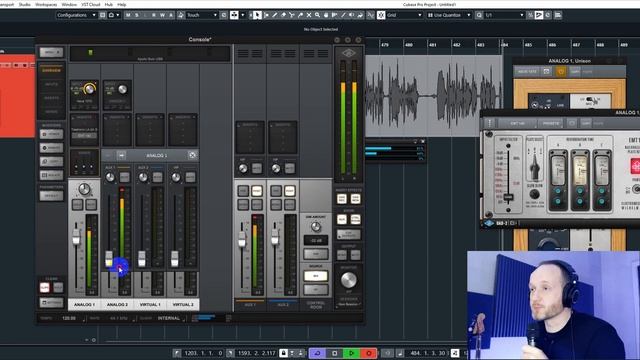The width and height of the screenshot is (640, 360).
Task: Click the AUX 1 send fader in popup
Action: [x=109, y=259]
